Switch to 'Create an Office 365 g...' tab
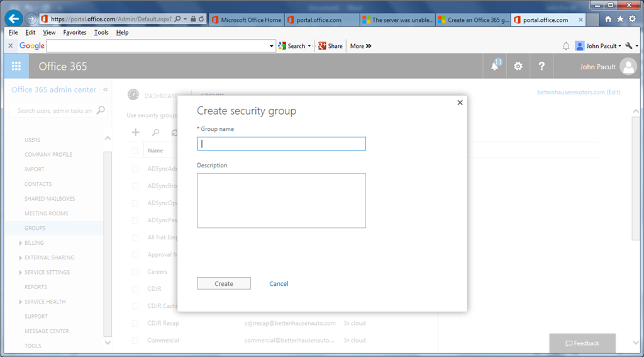This screenshot has height=357, width=644. click(474, 20)
